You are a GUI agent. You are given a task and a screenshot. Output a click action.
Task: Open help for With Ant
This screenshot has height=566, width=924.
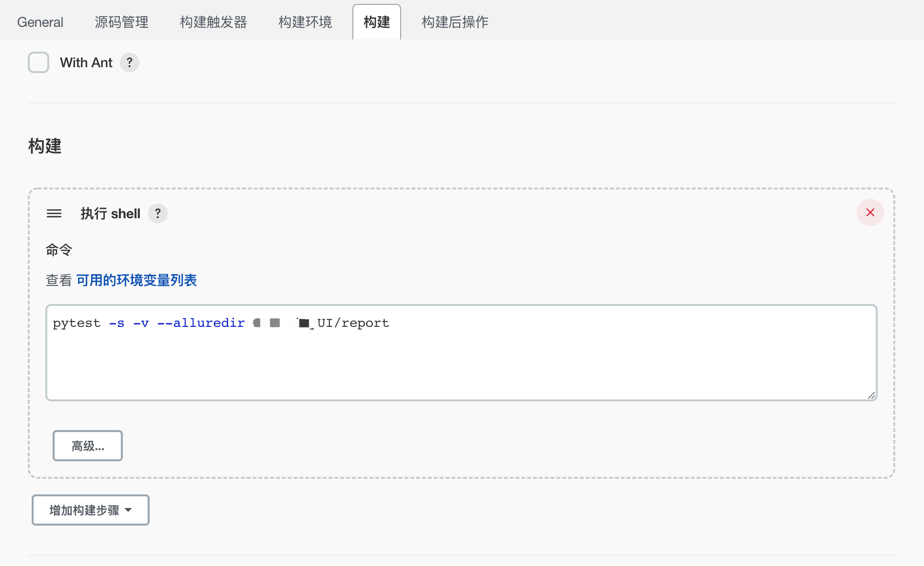pos(130,62)
